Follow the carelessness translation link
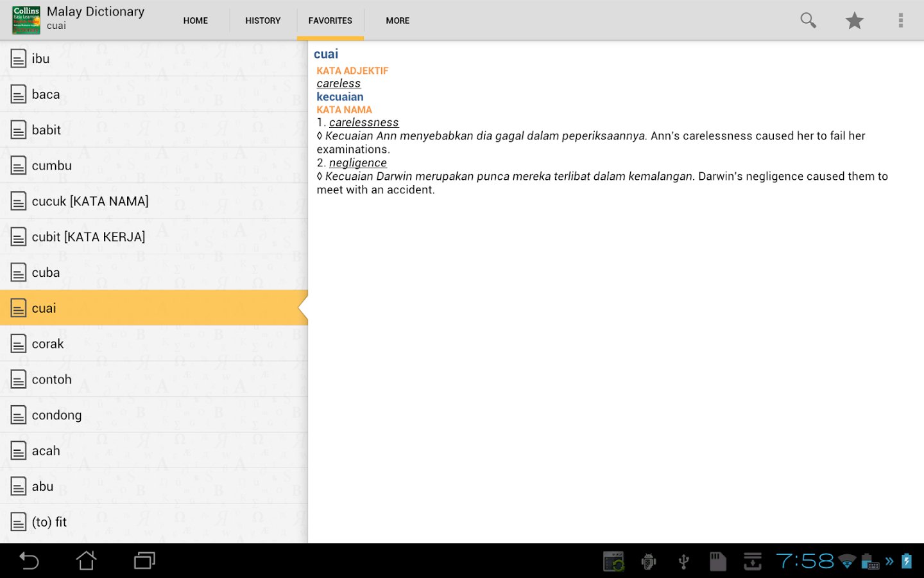924x578 pixels. 364,123
